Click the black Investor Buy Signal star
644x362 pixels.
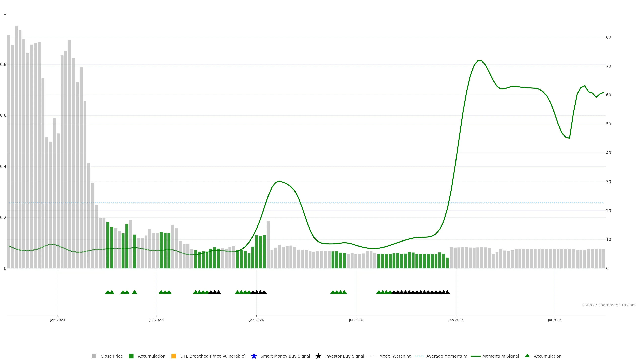coord(318,356)
